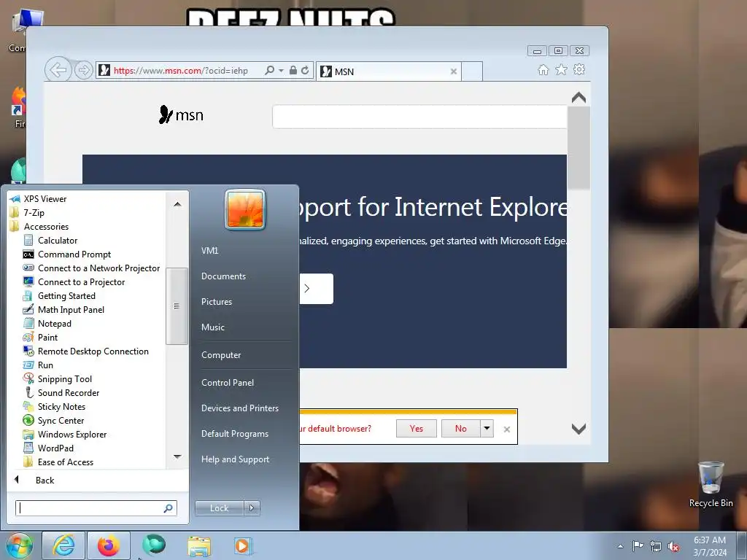The width and height of the screenshot is (747, 560).
Task: Click the Internet Explorer Home icon
Action: [543, 70]
